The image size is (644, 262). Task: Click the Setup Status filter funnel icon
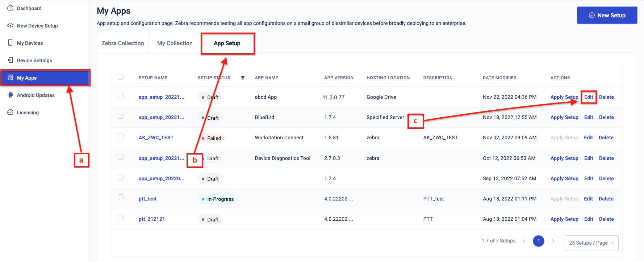click(x=243, y=78)
